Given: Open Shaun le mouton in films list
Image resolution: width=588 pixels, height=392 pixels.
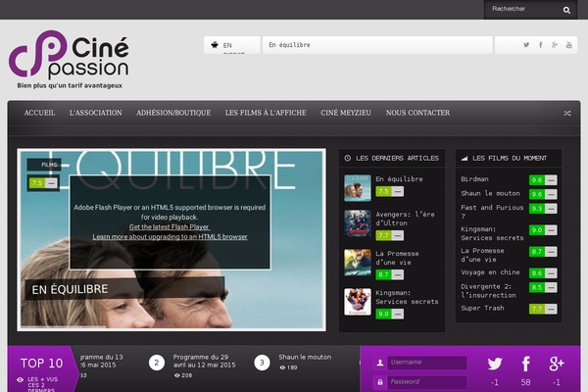Looking at the screenshot, I should (x=490, y=193).
